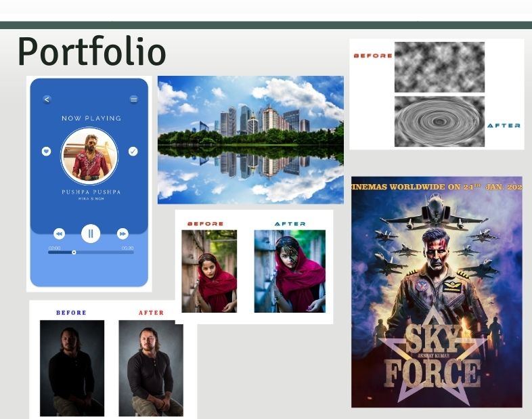The height and width of the screenshot is (419, 532).
Task: Click the blue 'BEFORE' label above man portrait
Action: coord(71,313)
